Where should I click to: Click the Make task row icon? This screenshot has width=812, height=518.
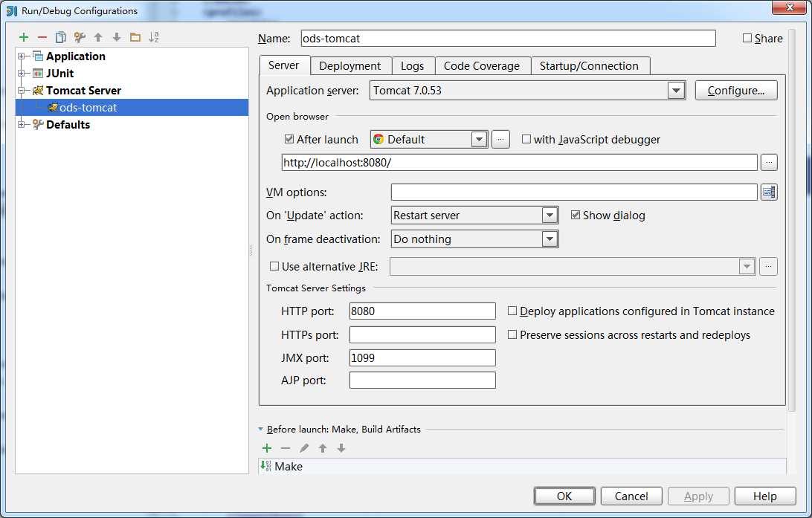tap(265, 466)
